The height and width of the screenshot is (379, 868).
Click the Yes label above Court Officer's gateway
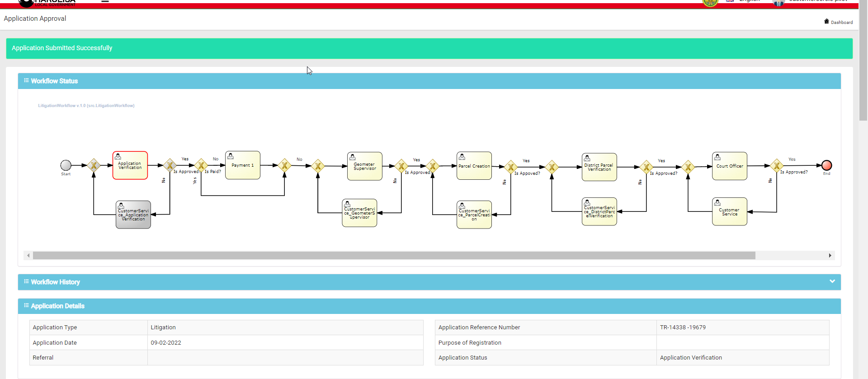pos(792,159)
